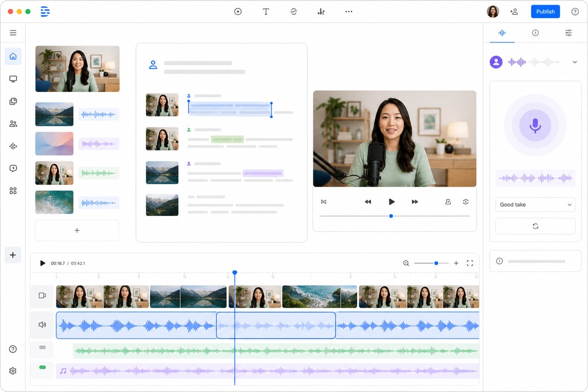The width and height of the screenshot is (588, 392).
Task: Click the audio levels toolbar icon
Action: (x=321, y=11)
